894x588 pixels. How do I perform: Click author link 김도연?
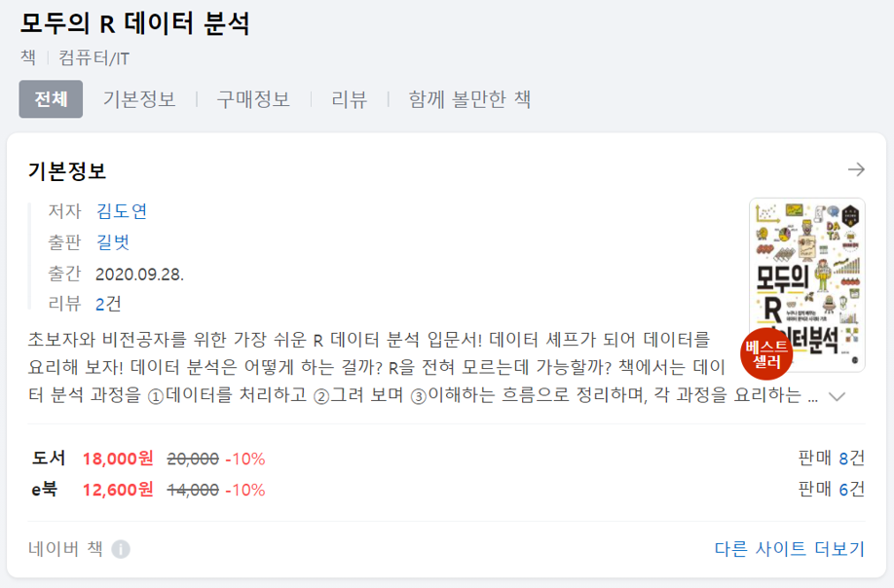pos(122,211)
